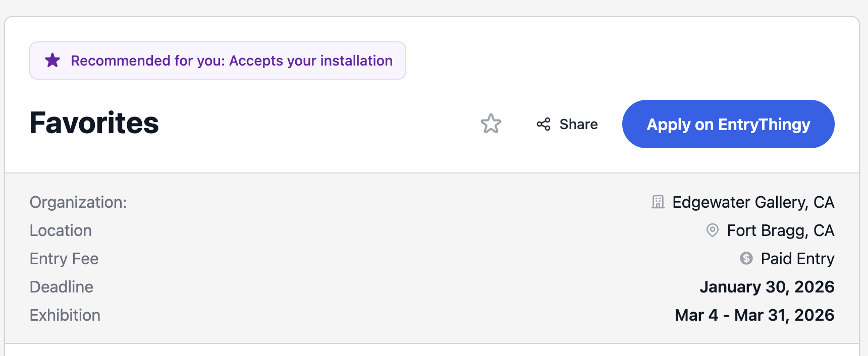
Task: Select the Fort Bragg, CA location text
Action: (x=780, y=230)
